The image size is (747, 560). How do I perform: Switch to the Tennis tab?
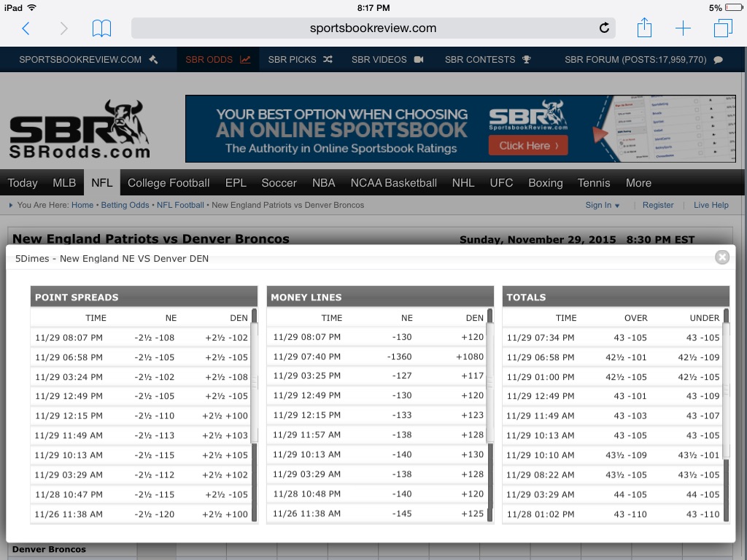[594, 183]
